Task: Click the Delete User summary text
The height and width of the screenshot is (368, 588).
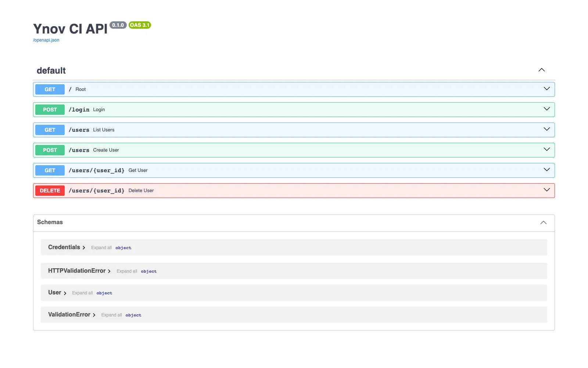Action: click(x=141, y=191)
